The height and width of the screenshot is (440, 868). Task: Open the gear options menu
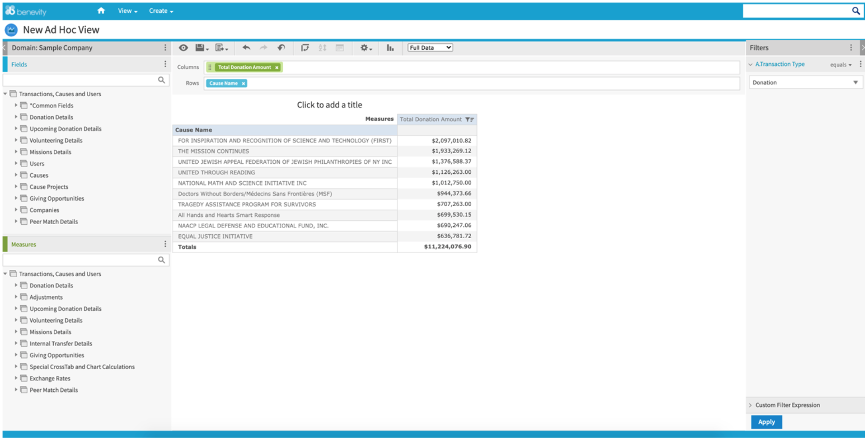tap(366, 48)
